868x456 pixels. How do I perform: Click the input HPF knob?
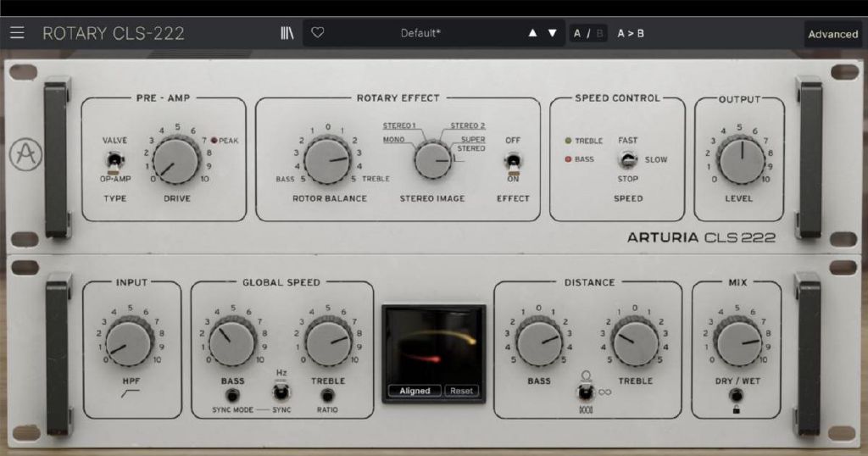click(x=130, y=343)
